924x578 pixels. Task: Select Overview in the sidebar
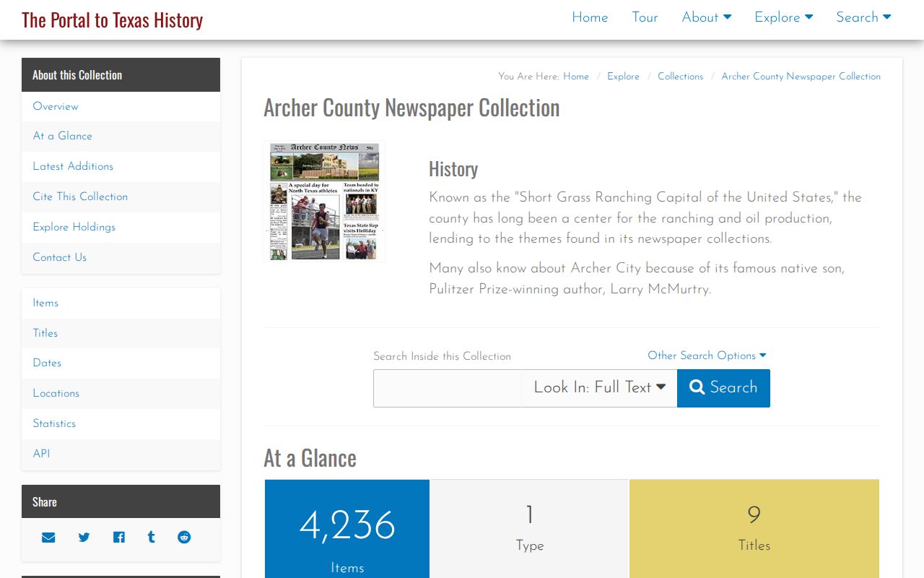click(121, 106)
